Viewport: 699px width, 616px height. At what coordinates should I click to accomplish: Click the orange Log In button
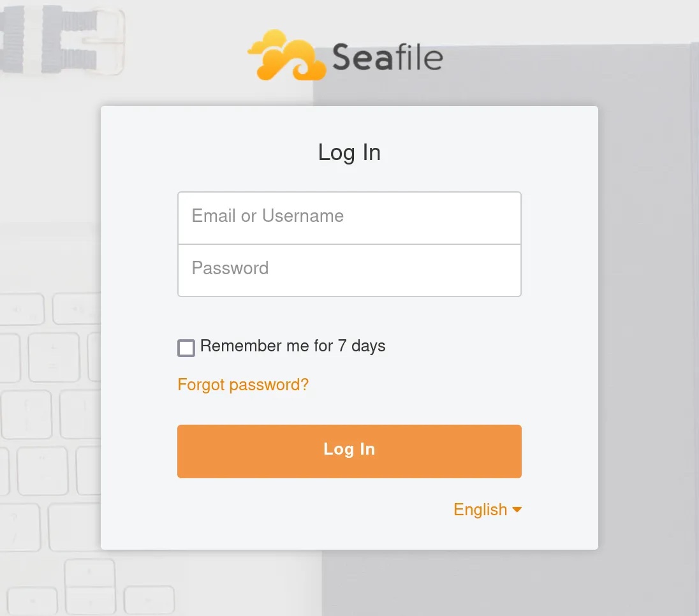pyautogui.click(x=349, y=451)
